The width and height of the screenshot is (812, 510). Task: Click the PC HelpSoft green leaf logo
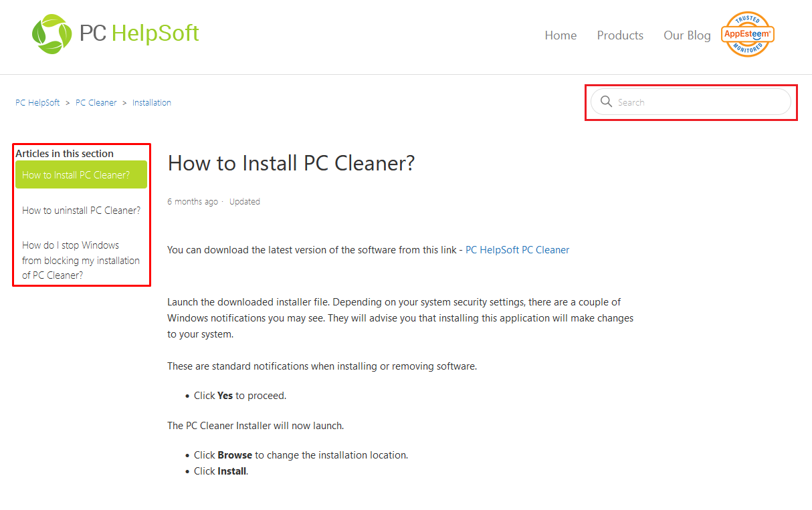point(52,34)
